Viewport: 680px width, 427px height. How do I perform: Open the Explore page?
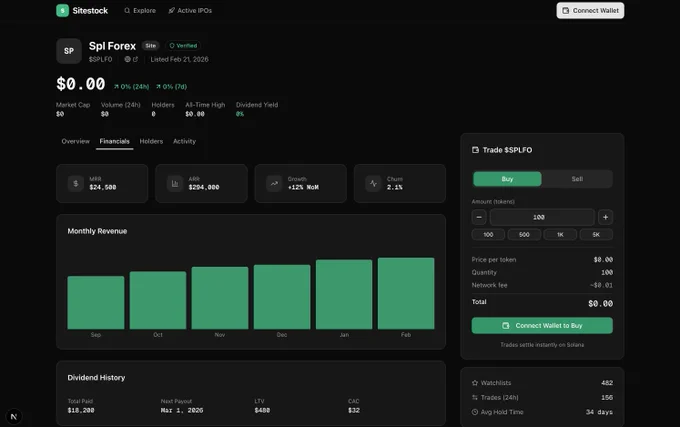point(140,10)
